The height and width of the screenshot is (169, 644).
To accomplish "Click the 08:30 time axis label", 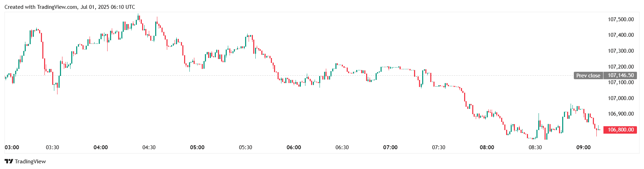I will coord(535,147).
